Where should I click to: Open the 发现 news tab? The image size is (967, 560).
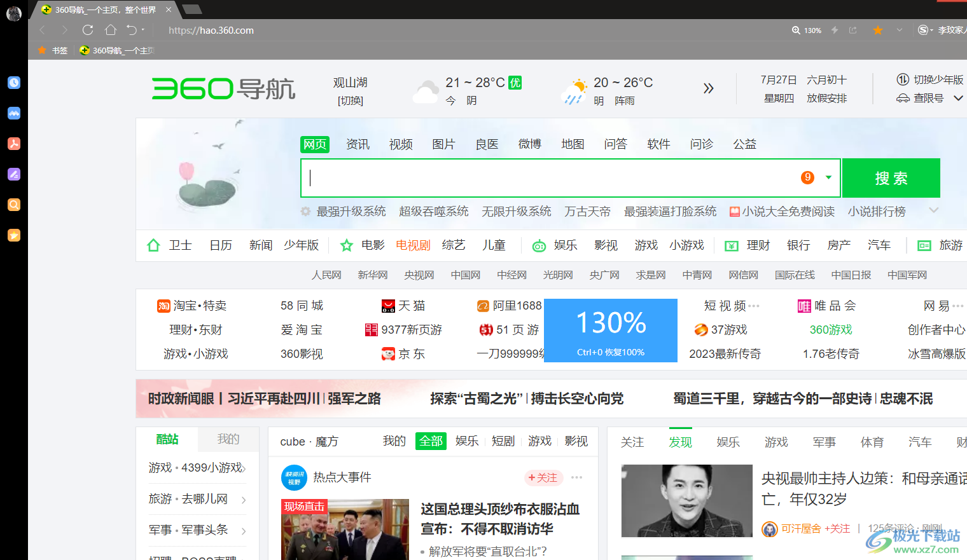680,442
